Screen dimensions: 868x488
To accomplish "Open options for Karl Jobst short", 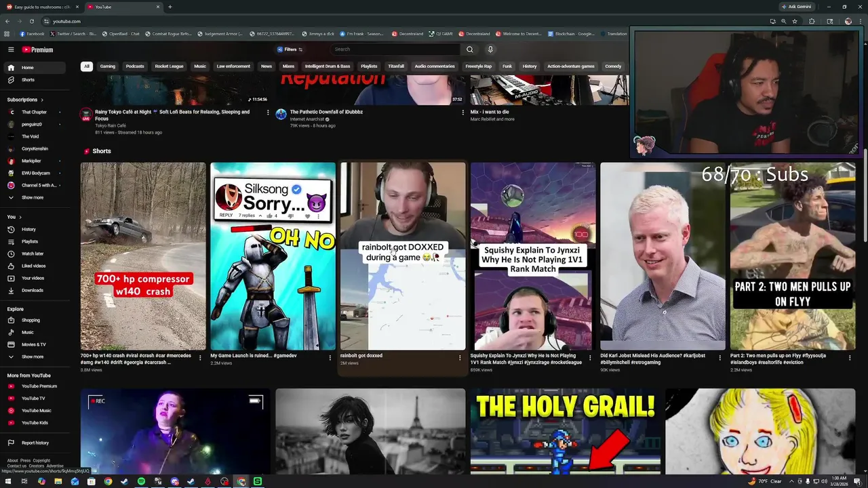I will coord(720,357).
